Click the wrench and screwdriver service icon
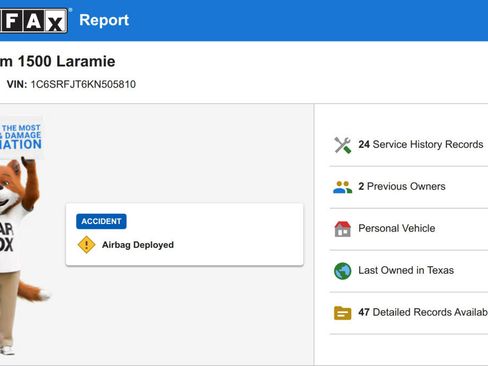The width and height of the screenshot is (488, 366). coord(343,145)
